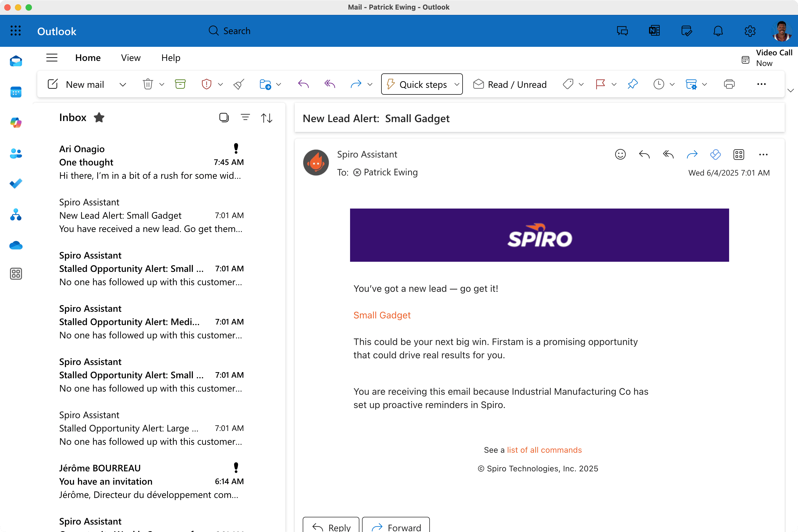This screenshot has height=532, width=798.
Task: Open the Org Explorer sidebar icon
Action: point(16,214)
